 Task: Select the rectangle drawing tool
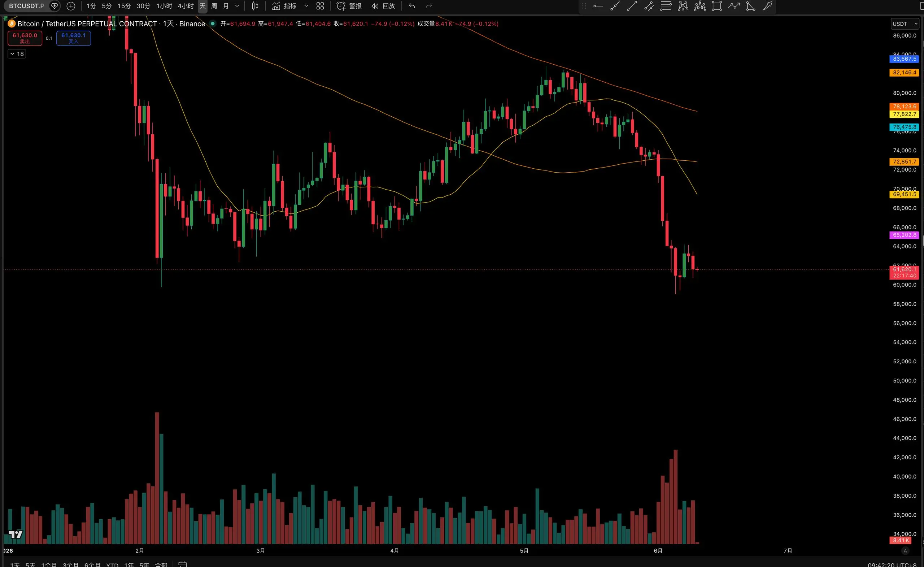point(716,6)
